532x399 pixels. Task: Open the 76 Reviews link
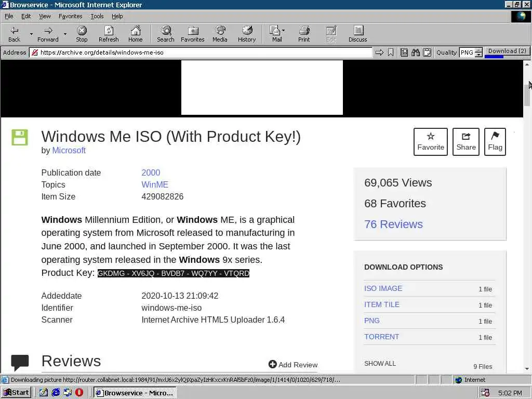(394, 224)
